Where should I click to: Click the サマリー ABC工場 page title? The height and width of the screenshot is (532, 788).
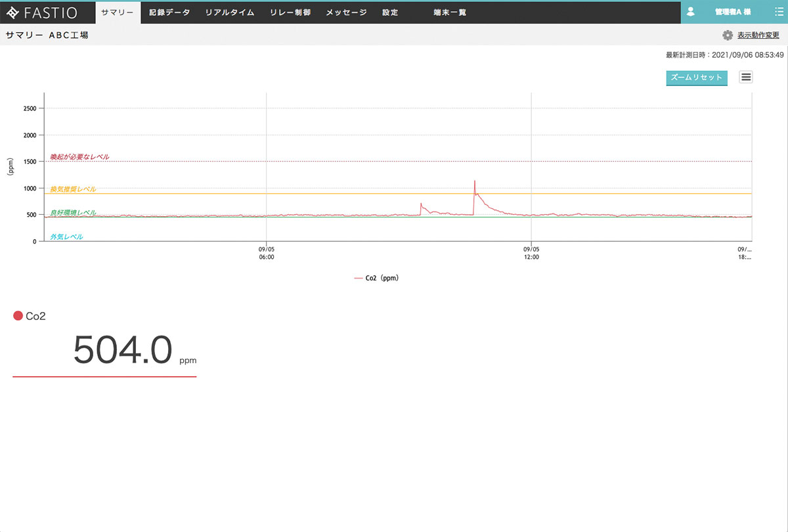point(47,35)
